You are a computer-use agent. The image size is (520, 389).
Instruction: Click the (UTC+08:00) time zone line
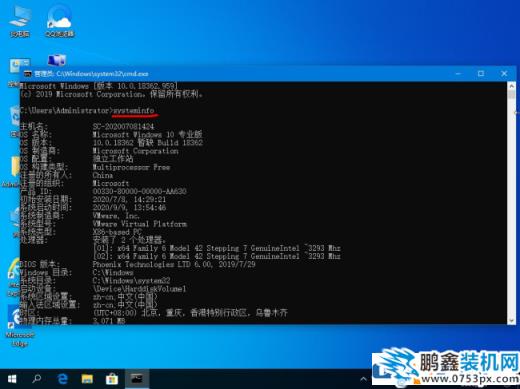pos(190,313)
